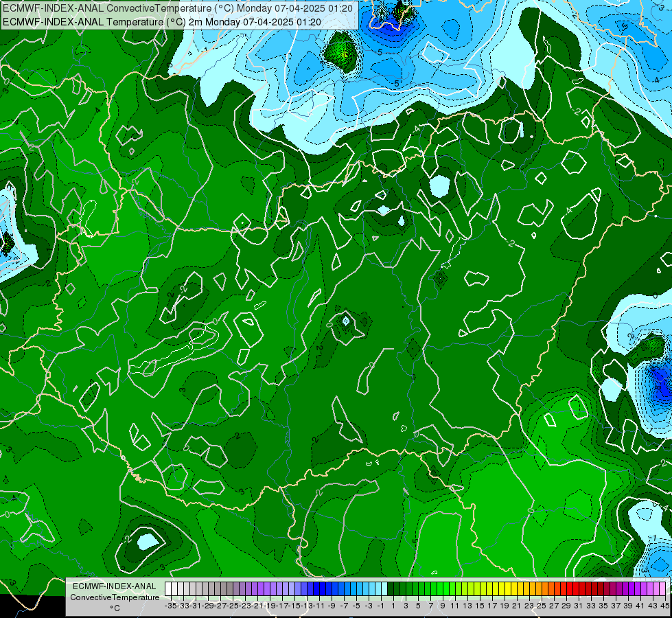This screenshot has width=672, height=618.
Task: Click the -7 value on the legend scale
Action: click(x=344, y=606)
